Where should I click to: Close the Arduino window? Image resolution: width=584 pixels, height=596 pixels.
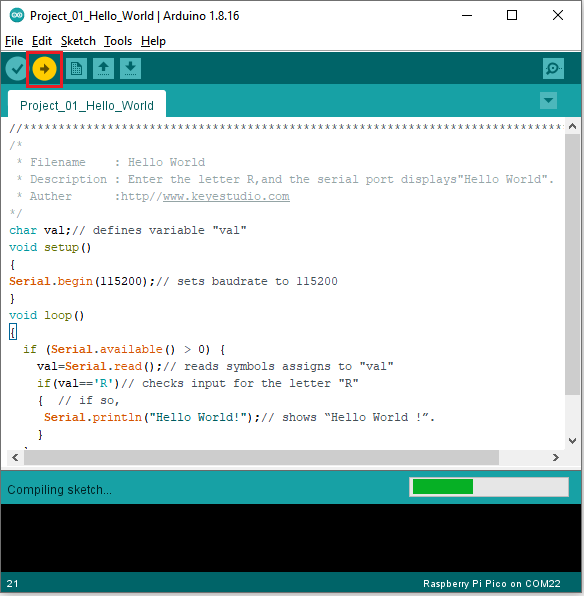pyautogui.click(x=558, y=16)
